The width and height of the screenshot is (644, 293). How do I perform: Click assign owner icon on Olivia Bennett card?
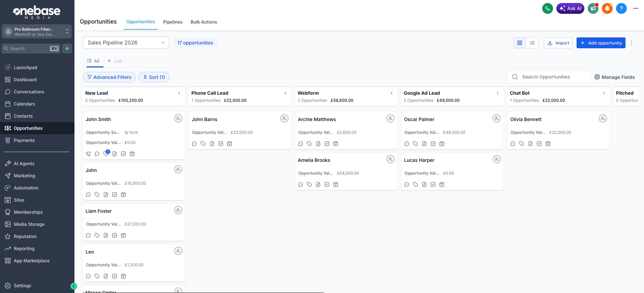tap(603, 119)
